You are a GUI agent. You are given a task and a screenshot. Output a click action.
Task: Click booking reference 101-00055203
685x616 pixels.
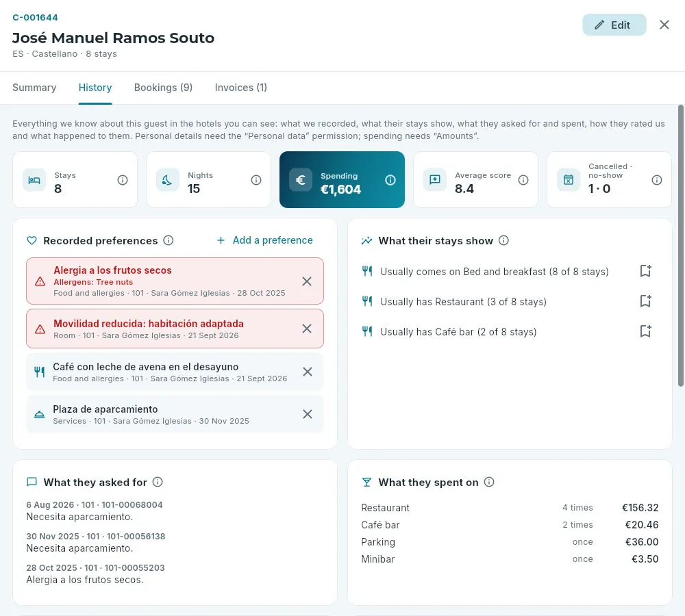click(134, 567)
